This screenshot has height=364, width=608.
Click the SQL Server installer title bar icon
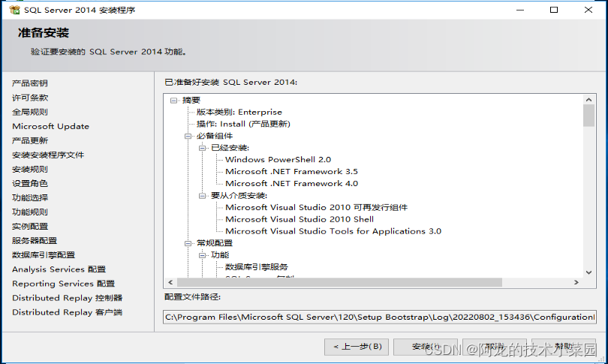14,10
